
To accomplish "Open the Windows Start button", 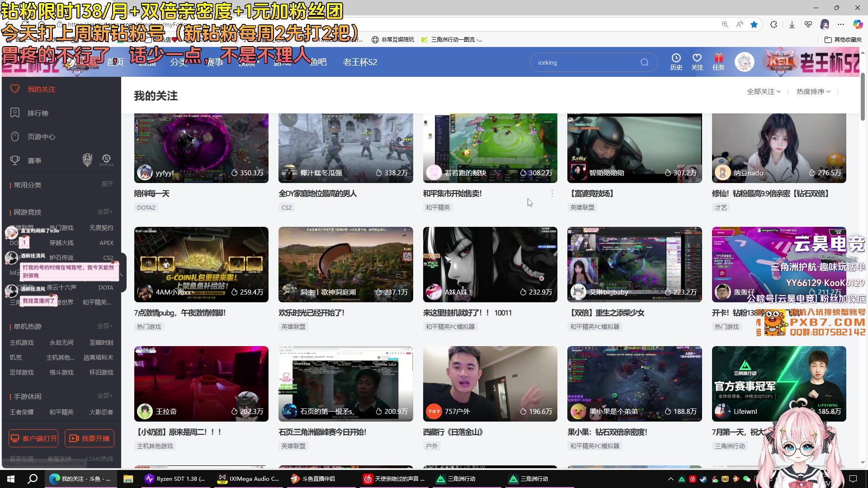I will [11, 479].
